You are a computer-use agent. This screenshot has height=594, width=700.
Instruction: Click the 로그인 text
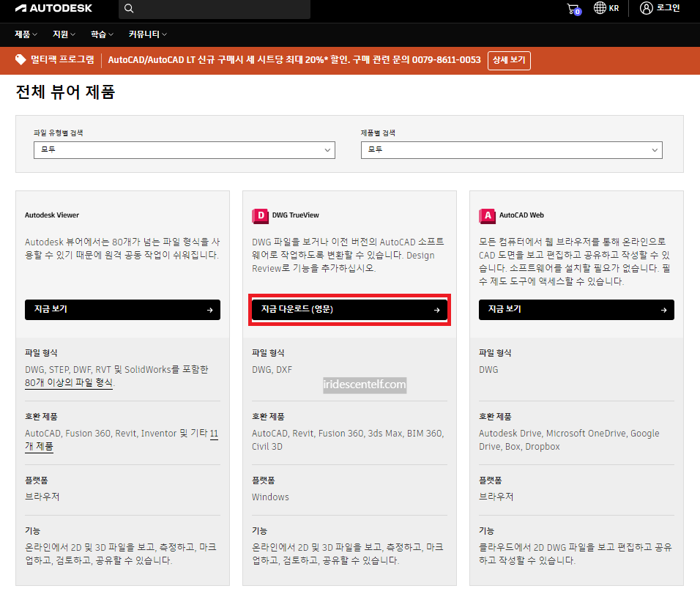tap(669, 8)
